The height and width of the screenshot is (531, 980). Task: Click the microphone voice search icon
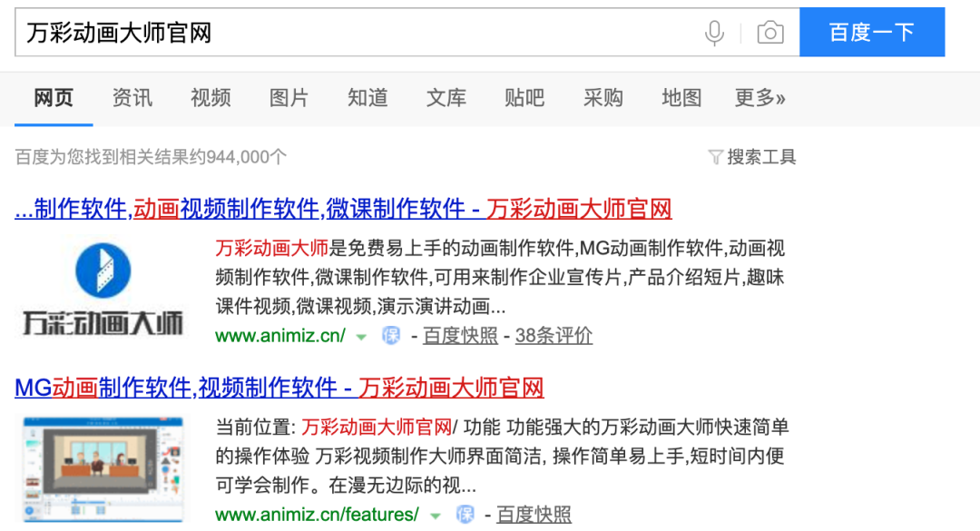tap(714, 33)
